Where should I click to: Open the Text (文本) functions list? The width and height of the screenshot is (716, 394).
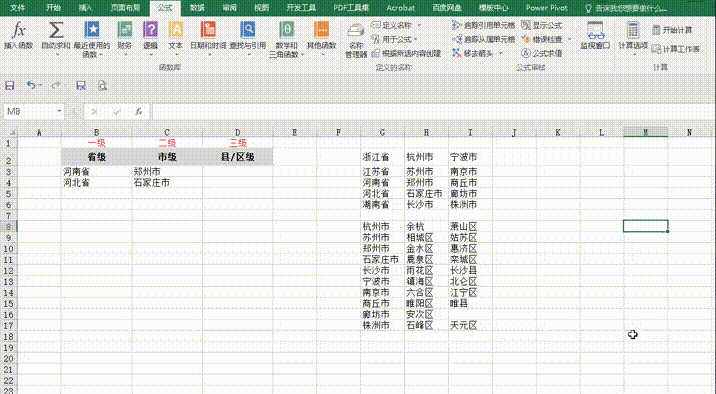[176, 38]
